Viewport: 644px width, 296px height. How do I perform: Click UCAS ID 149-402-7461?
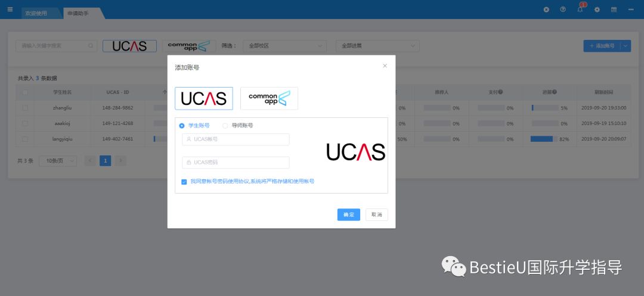[x=117, y=139]
